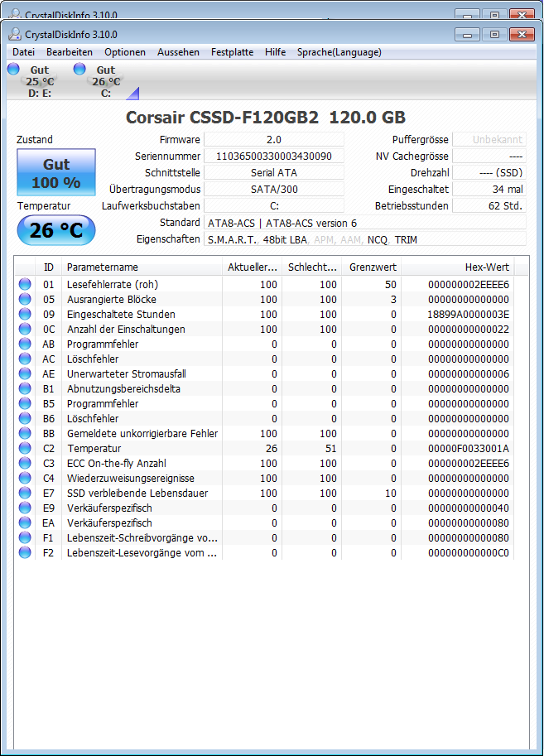Click status orb for Eingeschaltete Stunden
The image size is (544, 756).
click(25, 315)
